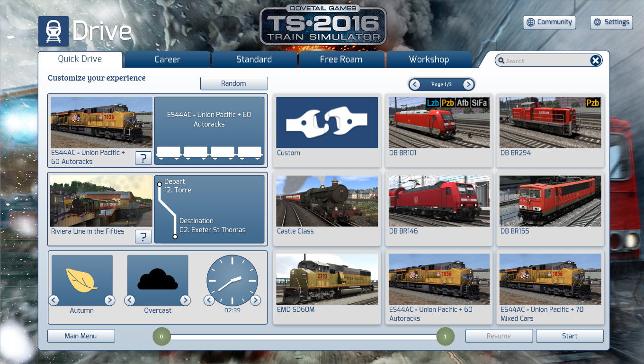Select the EMD SD60M locomotive

click(x=327, y=288)
